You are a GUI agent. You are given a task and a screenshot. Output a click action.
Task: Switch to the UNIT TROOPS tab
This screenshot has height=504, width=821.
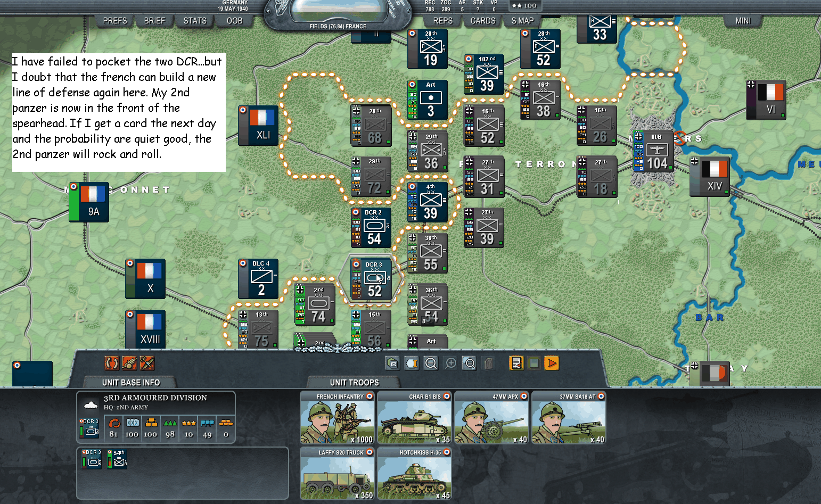(354, 382)
